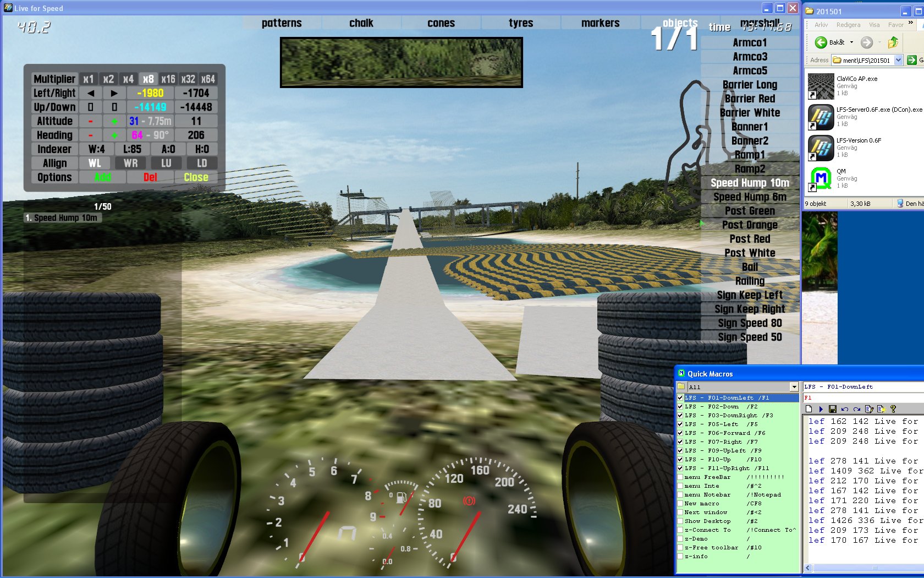This screenshot has height=578, width=924.
Task: Close the object editor panel
Action: point(196,177)
